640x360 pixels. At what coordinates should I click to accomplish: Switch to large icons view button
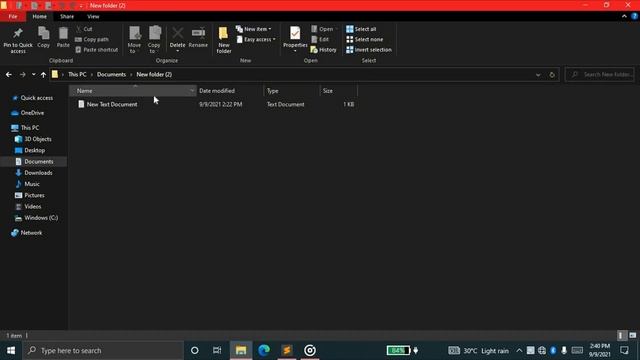[x=633, y=336]
